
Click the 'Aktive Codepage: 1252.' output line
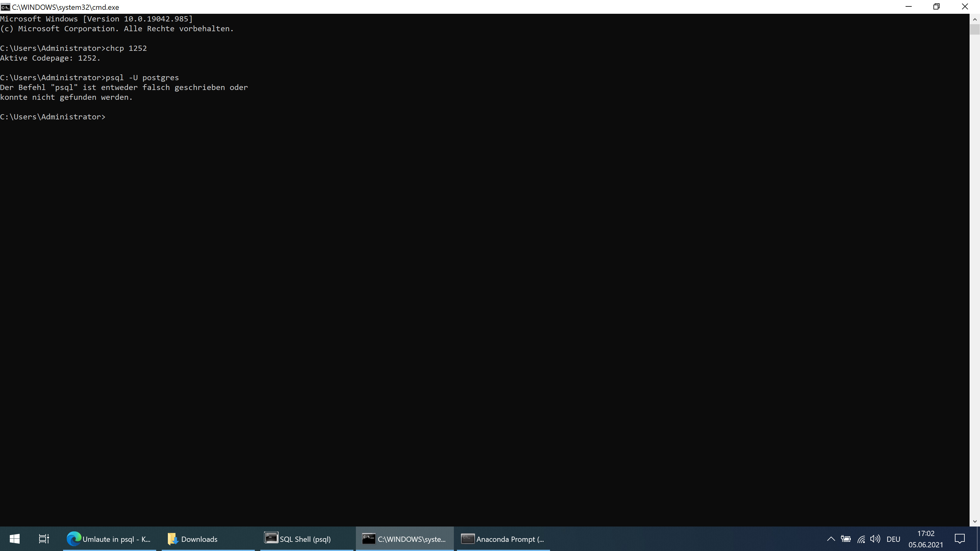50,58
